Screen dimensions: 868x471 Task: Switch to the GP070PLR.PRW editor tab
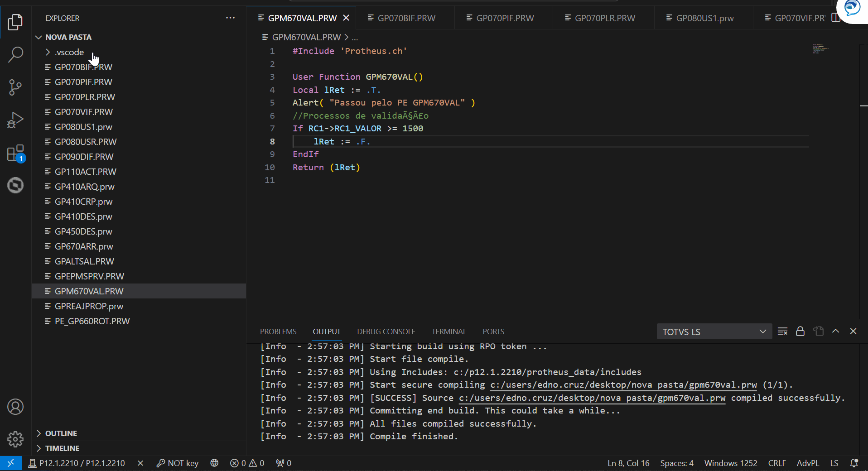tap(604, 18)
